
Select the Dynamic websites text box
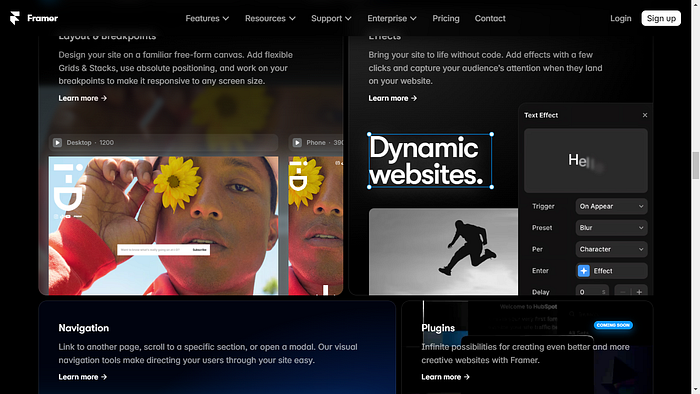click(430, 161)
